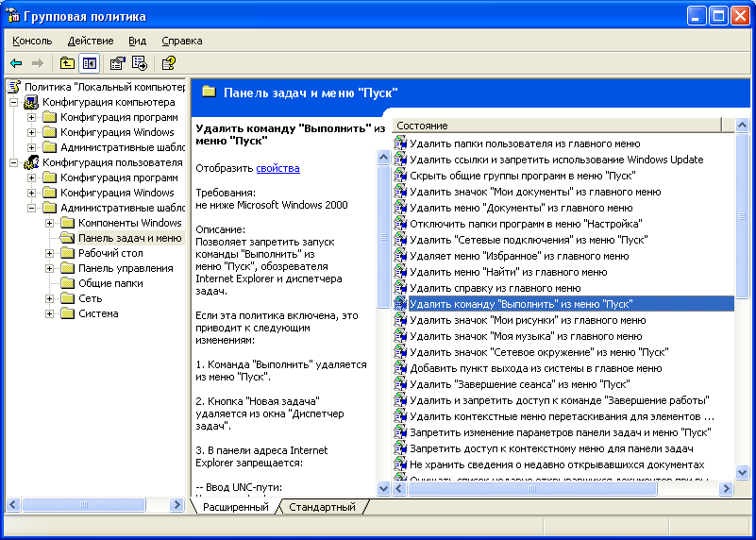Click the Help toolbar icon
The height and width of the screenshot is (540, 756).
[168, 63]
